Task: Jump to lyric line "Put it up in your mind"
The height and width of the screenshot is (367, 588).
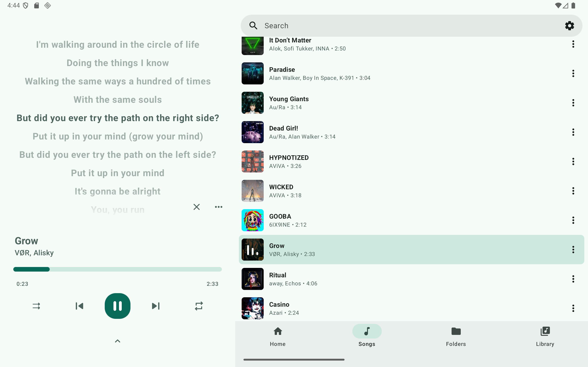Action: click(118, 173)
